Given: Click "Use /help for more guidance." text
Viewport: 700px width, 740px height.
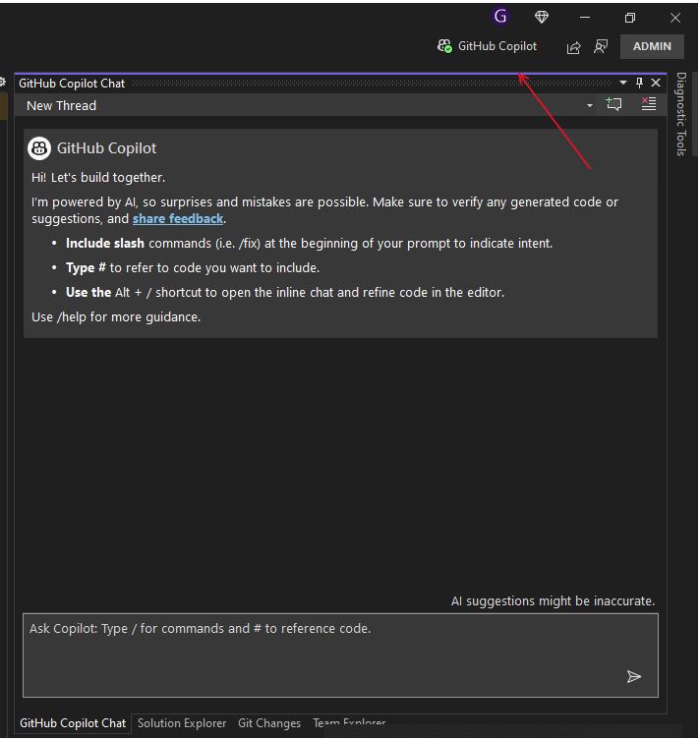Looking at the screenshot, I should (x=116, y=317).
